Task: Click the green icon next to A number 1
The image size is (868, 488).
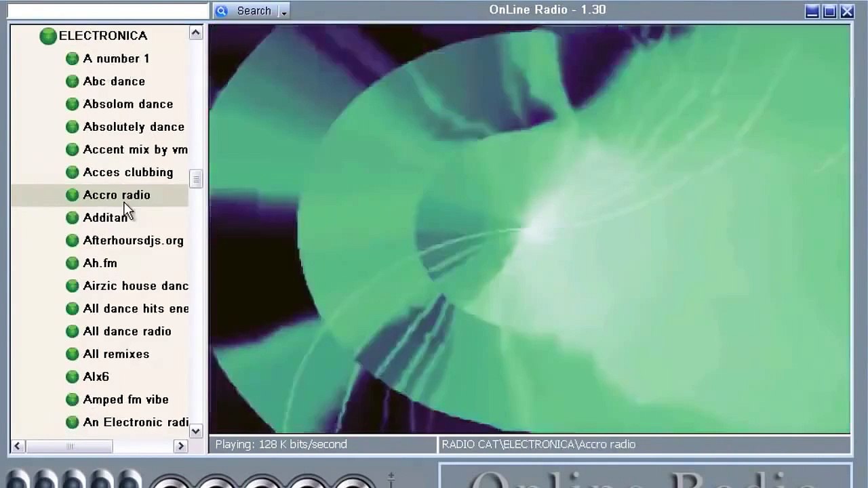Action: pyautogui.click(x=73, y=59)
